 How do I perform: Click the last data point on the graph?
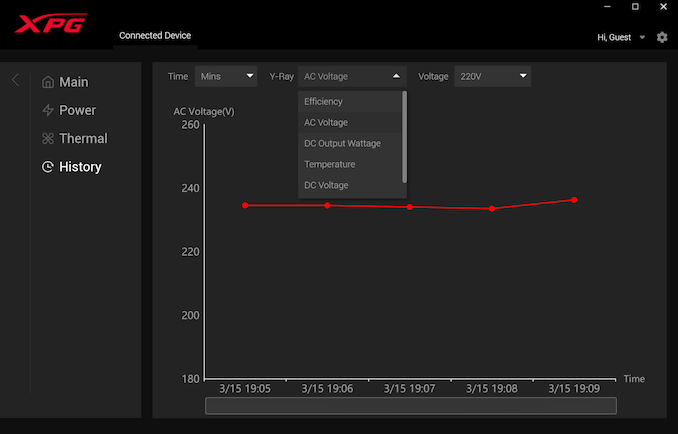[x=574, y=200]
